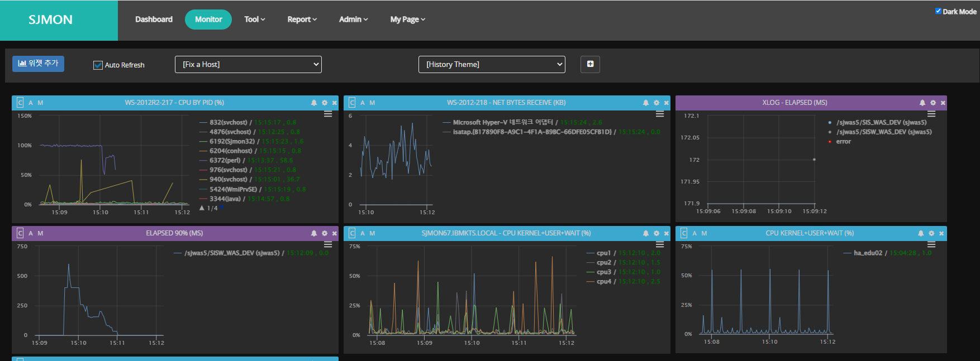Toggle 'C' mode on CPU BY PID widget
980x361 pixels.
(x=20, y=103)
